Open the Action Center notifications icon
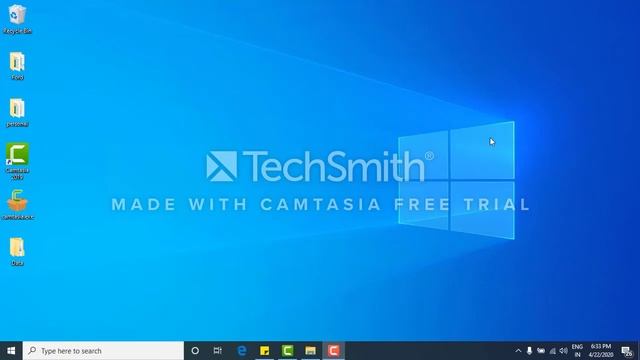Viewport: 640px width, 360px height. tap(627, 351)
